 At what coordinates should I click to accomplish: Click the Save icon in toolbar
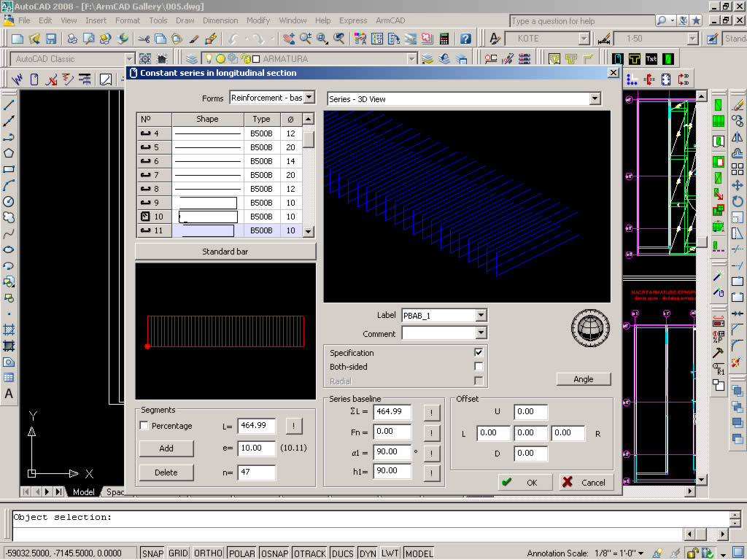(51, 39)
